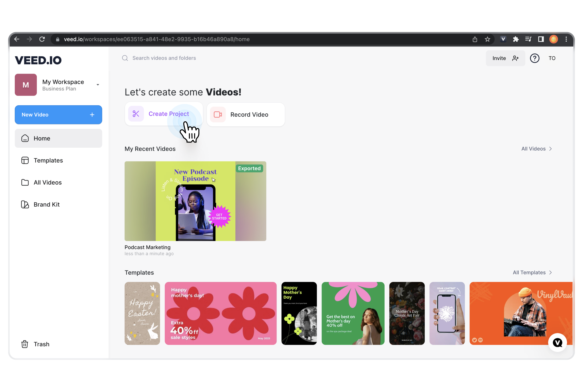Select the Templates menu item
The height and width of the screenshot is (392, 583).
pos(48,160)
